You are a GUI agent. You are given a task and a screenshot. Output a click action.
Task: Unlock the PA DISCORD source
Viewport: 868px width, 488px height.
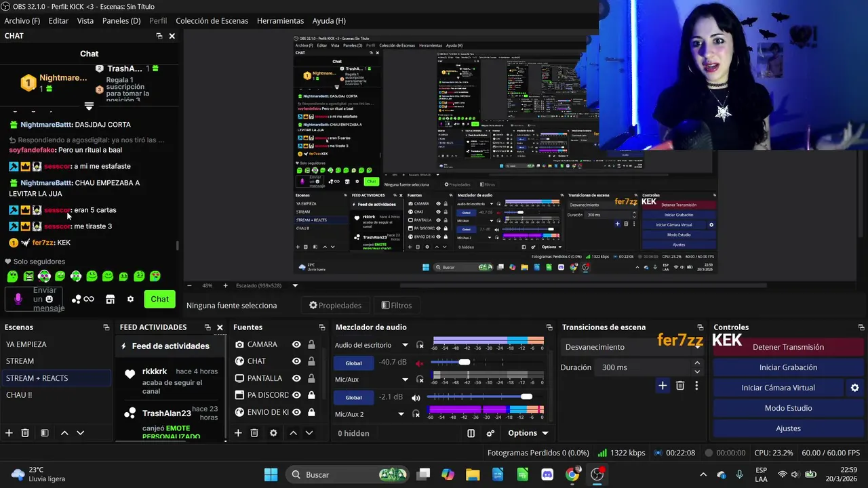coord(311,395)
